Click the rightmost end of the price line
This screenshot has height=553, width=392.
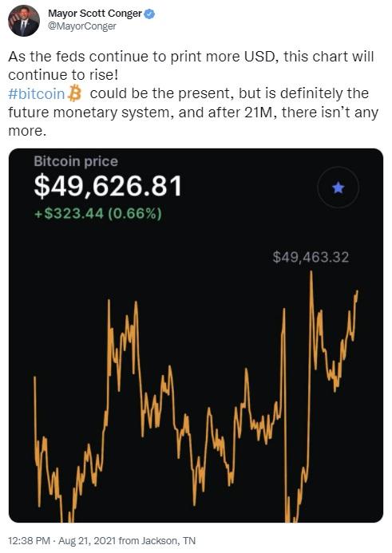point(357,292)
